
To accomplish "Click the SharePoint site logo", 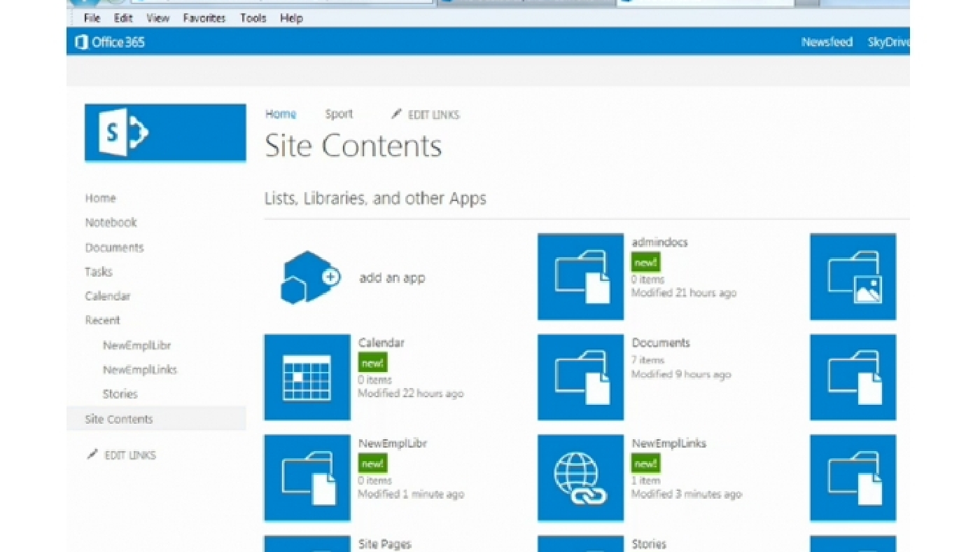I will click(165, 132).
